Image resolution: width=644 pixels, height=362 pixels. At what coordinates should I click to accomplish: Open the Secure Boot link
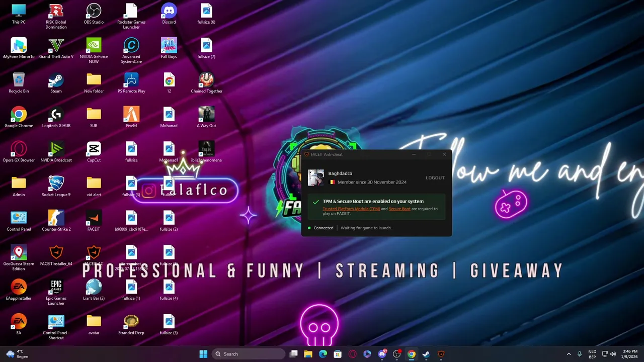click(x=399, y=209)
